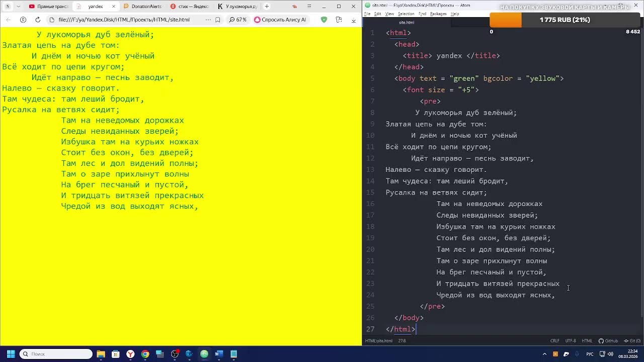Viewport: 644px width, 362px height.
Task: Click the title yandex line in editor
Action: pos(451,56)
